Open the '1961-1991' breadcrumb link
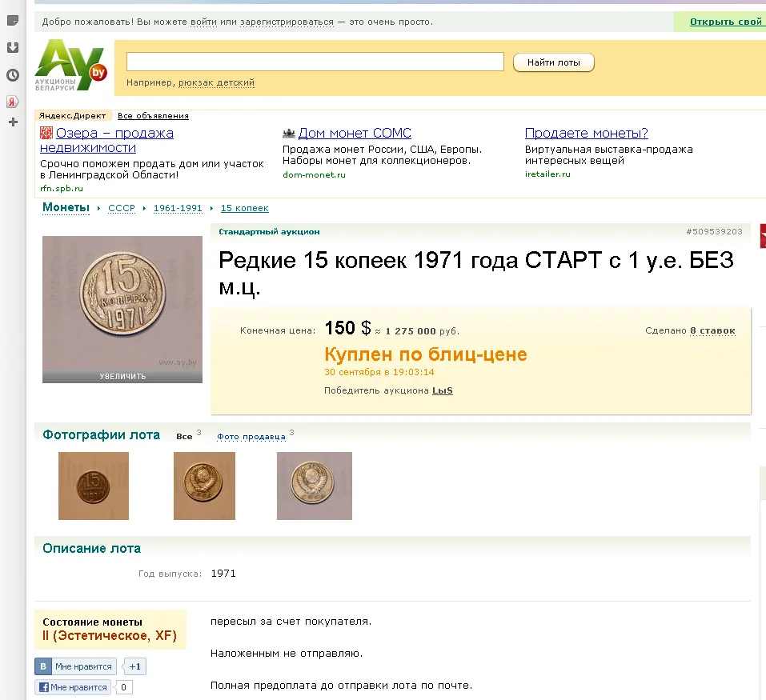The width and height of the screenshot is (766, 700). click(178, 208)
